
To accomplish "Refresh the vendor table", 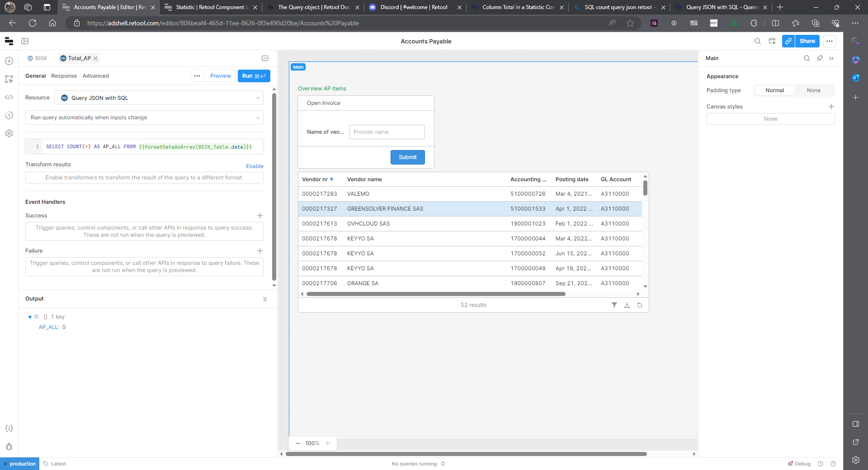I will 640,305.
